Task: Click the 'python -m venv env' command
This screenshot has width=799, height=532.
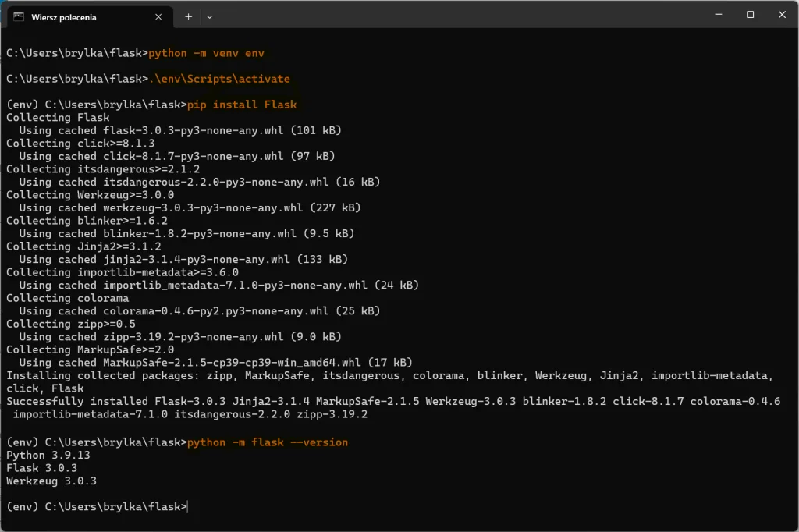Action: (206, 53)
